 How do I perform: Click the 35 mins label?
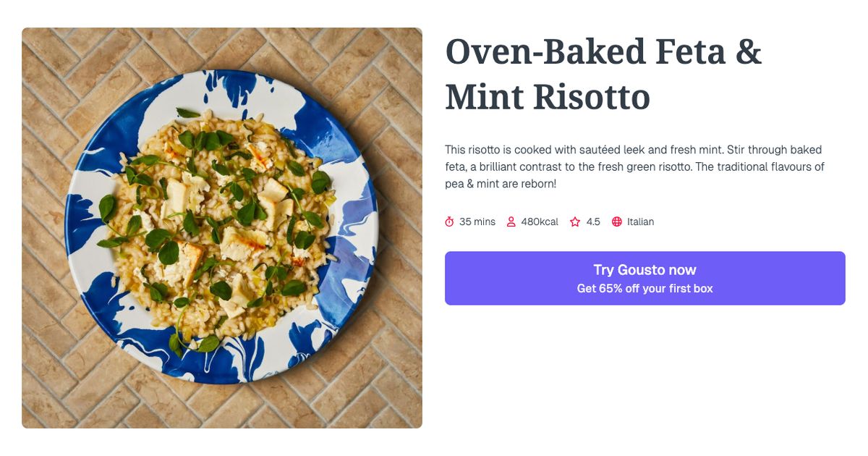[478, 221]
